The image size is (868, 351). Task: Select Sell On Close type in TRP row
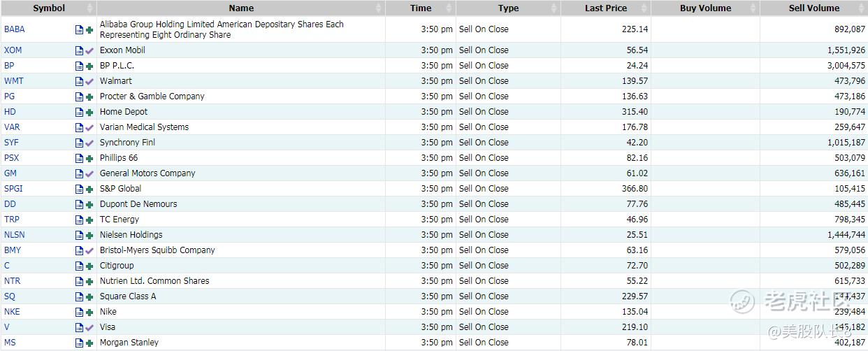tap(484, 220)
